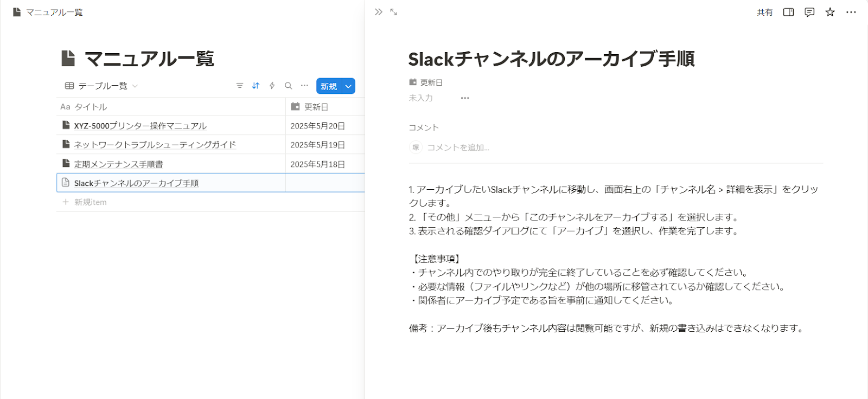
Task: Switch the peek layout mode icon
Action: coord(789,12)
